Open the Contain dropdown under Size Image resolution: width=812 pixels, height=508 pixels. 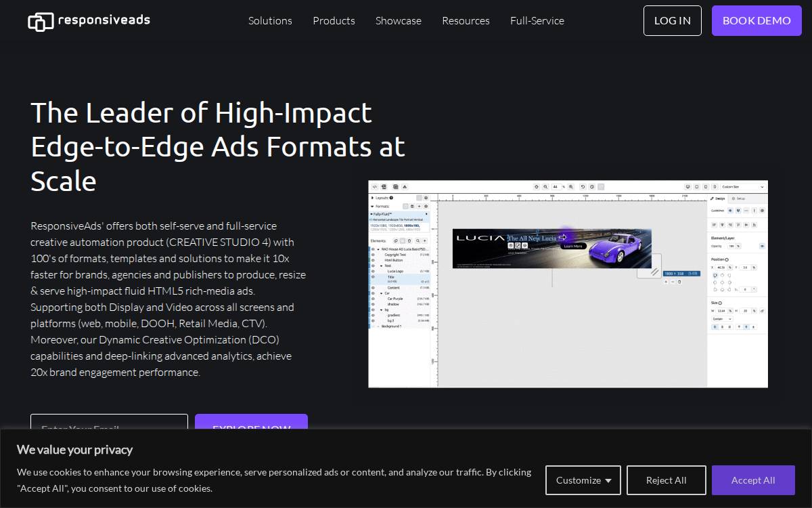coord(722,319)
